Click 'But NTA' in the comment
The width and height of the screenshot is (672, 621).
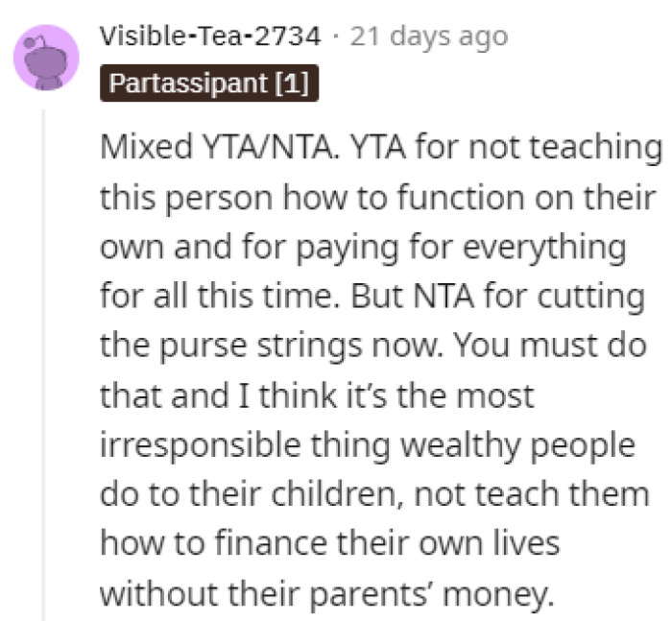coord(413,297)
